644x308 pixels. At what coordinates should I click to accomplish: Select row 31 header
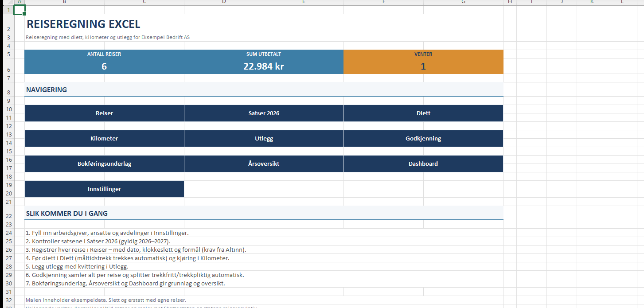point(8,292)
